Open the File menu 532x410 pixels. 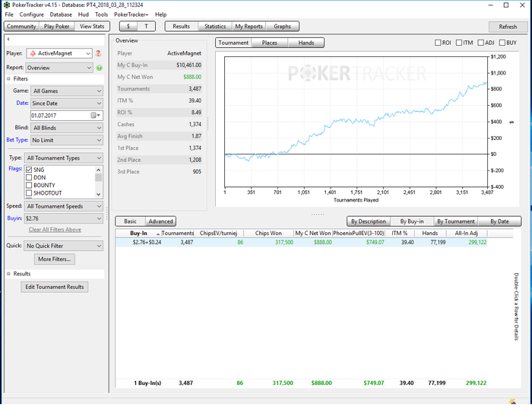tap(9, 14)
